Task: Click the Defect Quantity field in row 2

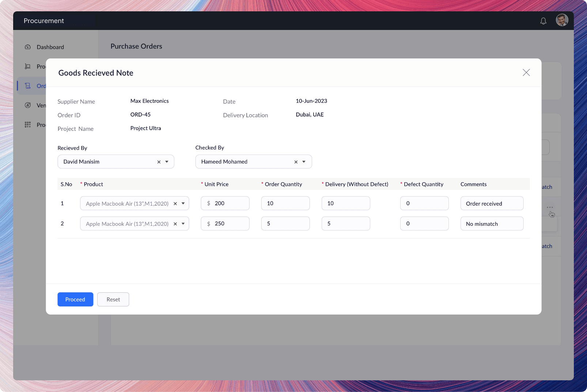Action: tap(424, 224)
